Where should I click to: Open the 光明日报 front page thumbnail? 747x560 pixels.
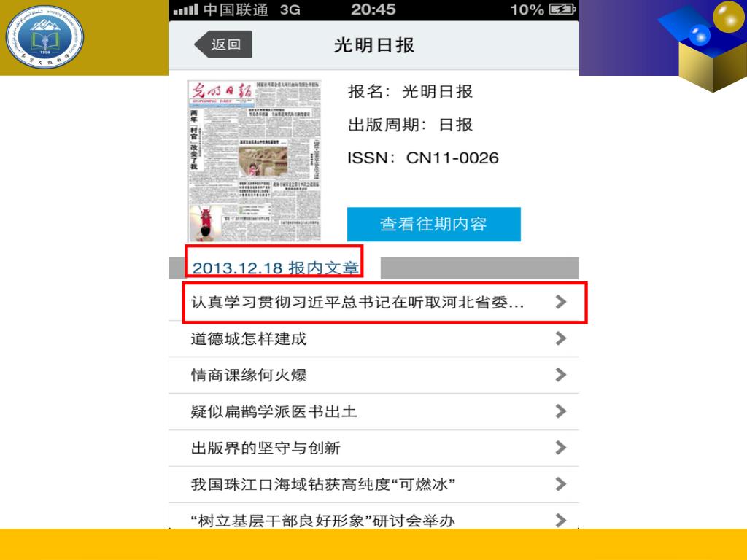pos(255,161)
